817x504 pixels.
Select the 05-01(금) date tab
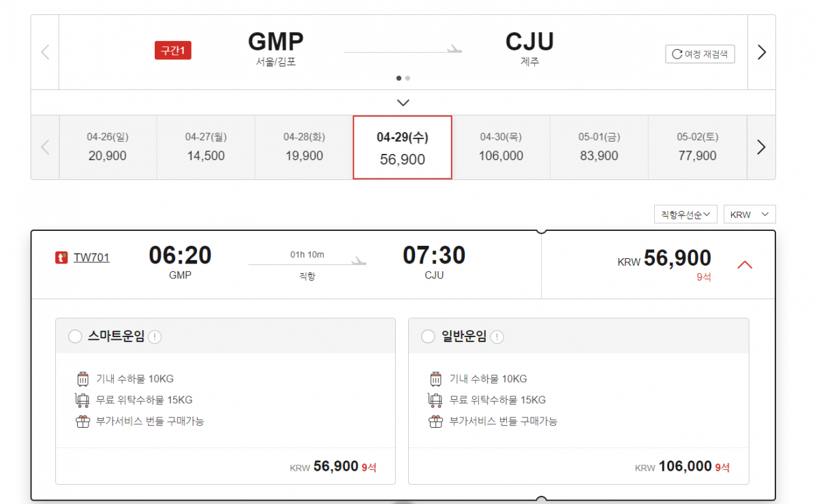click(598, 147)
